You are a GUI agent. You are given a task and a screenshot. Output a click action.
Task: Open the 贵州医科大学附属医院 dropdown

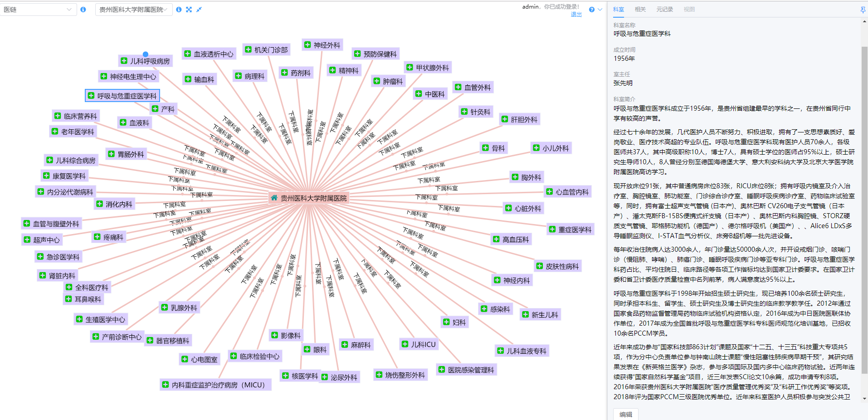click(x=133, y=10)
